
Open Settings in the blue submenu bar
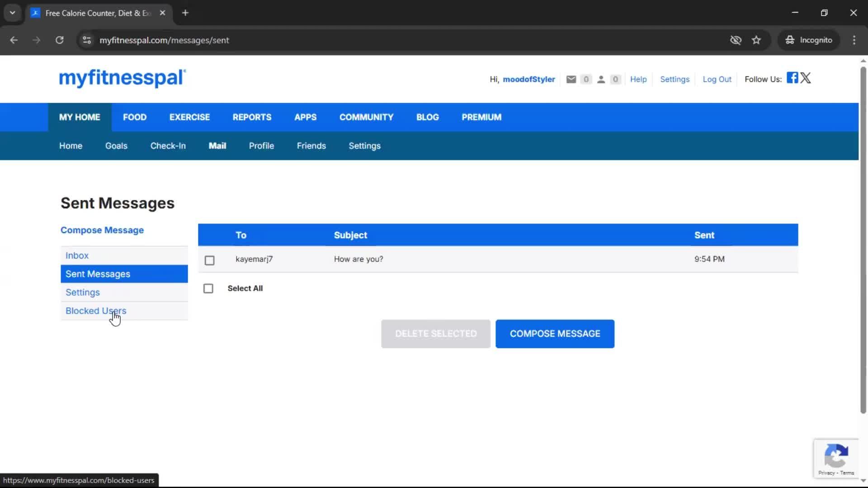[364, 146]
